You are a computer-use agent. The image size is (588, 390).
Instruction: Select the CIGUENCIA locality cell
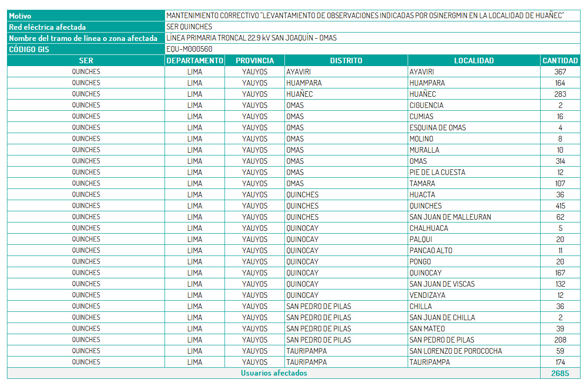coord(474,105)
